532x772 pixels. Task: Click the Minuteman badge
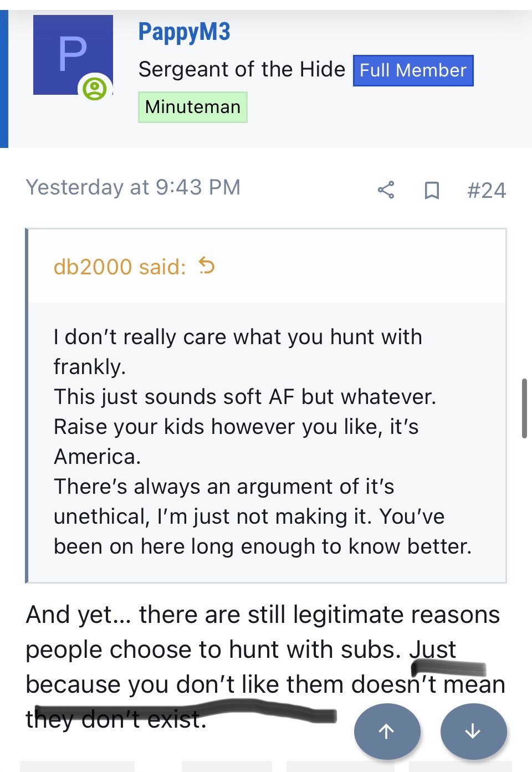192,107
